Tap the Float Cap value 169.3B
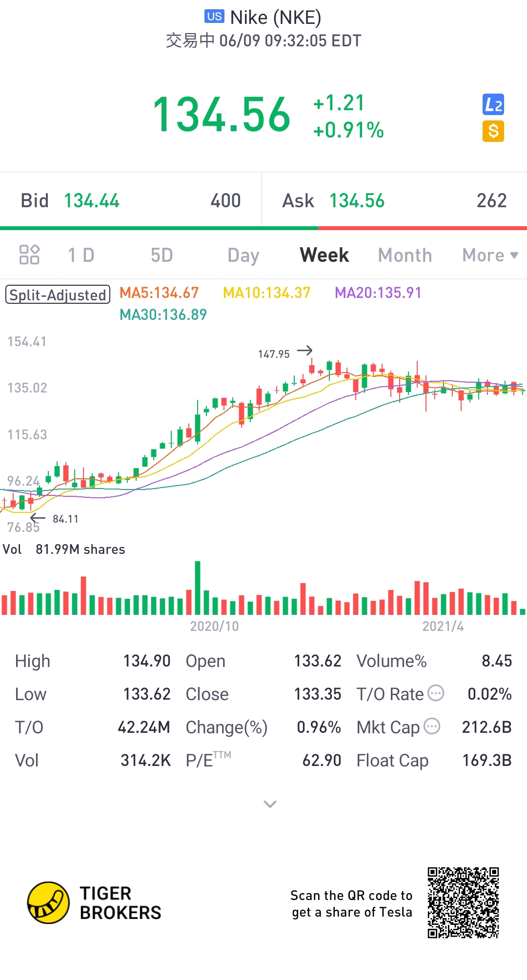Screen dimensions: 527x980 tap(487, 761)
